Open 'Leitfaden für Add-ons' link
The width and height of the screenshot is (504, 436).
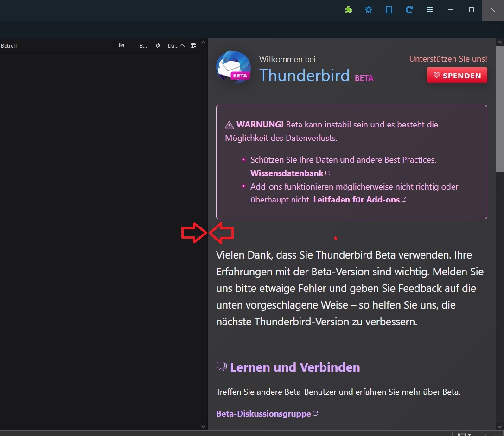pos(357,200)
